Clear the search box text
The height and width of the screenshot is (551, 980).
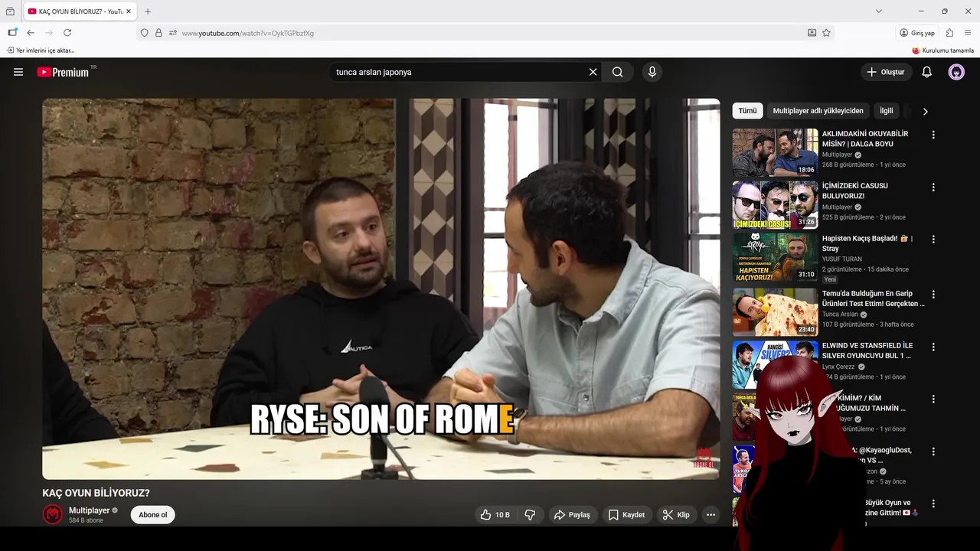[x=593, y=72]
